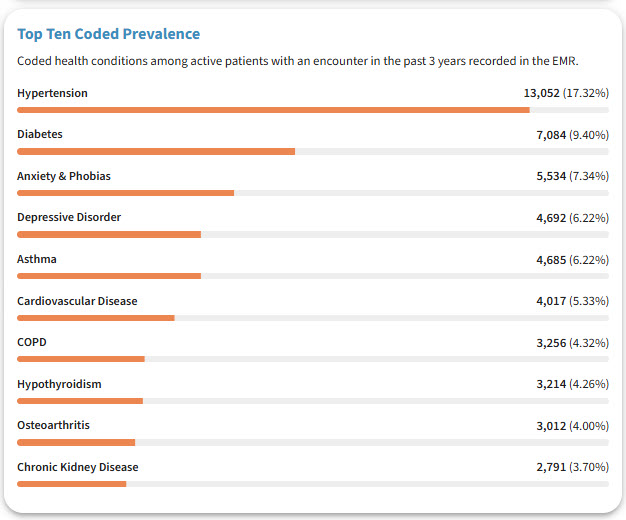Image resolution: width=626 pixels, height=520 pixels.
Task: Click the Cardiovascular Disease prevalence bar
Action: (96, 318)
